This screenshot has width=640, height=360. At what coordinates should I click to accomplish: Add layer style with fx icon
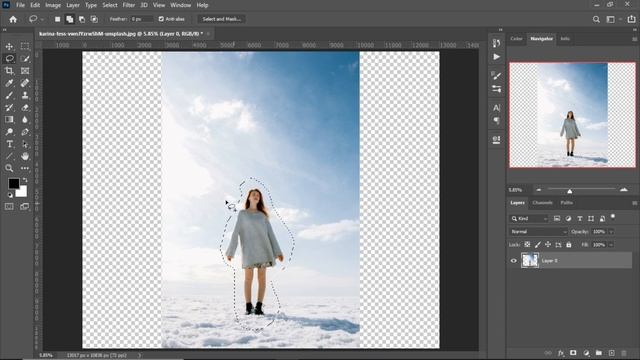click(561, 353)
